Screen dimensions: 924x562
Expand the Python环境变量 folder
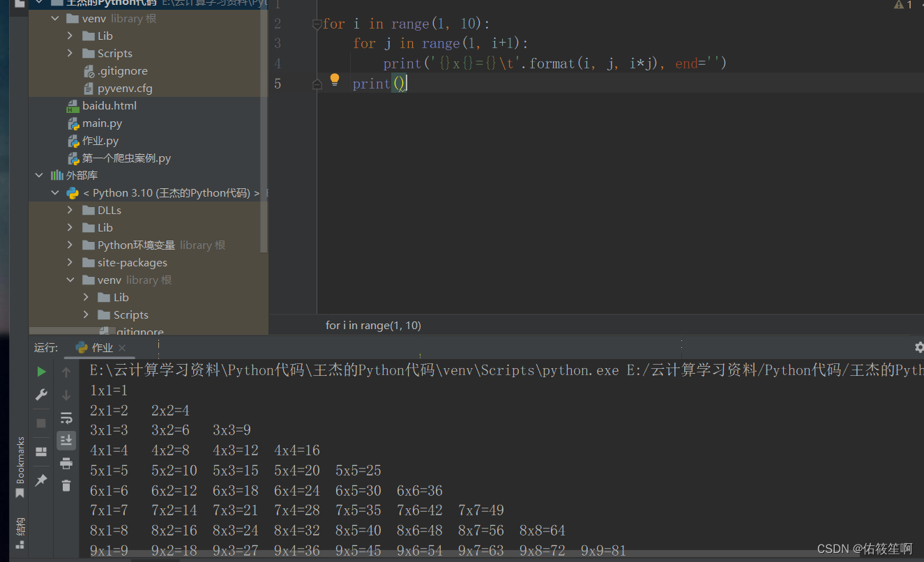70,245
